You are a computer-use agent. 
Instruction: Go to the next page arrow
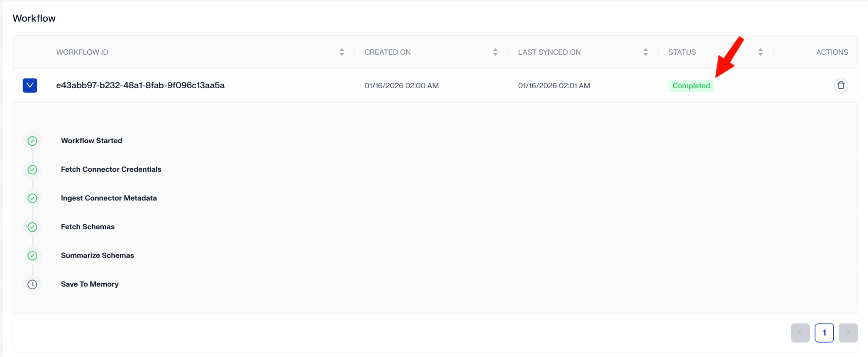pyautogui.click(x=848, y=333)
